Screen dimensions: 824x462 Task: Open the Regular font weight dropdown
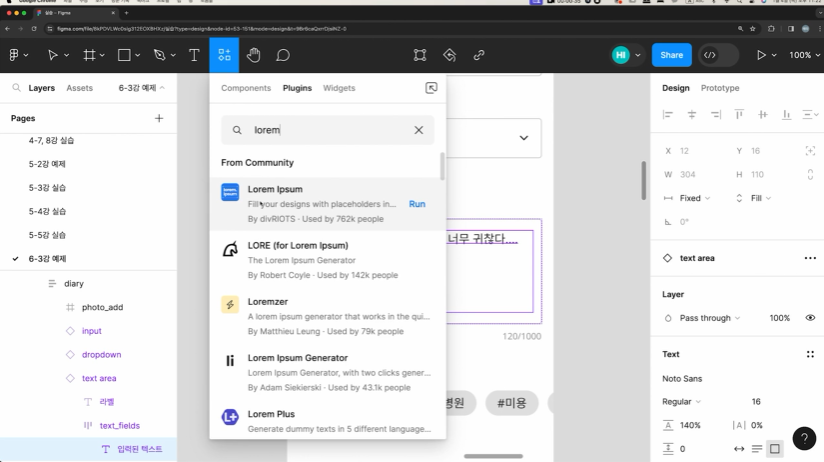coord(682,402)
